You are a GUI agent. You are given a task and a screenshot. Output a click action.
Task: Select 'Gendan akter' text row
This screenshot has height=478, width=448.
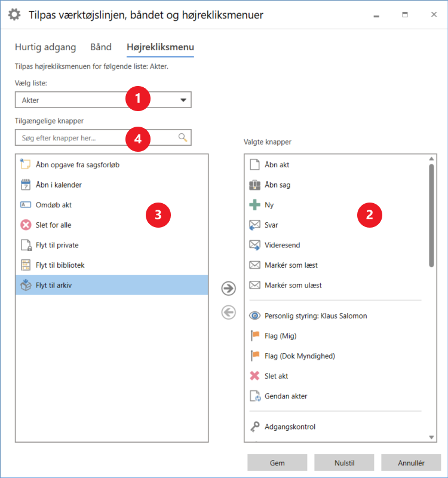pyautogui.click(x=286, y=396)
